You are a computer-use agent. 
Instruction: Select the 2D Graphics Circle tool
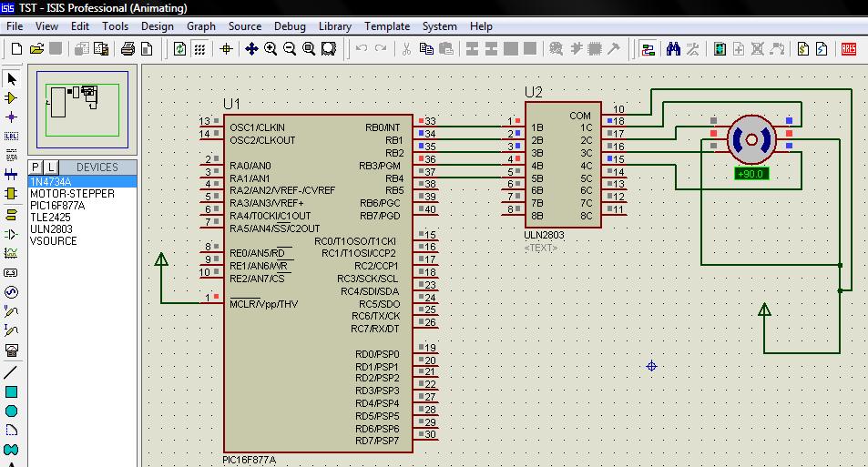pos(11,411)
